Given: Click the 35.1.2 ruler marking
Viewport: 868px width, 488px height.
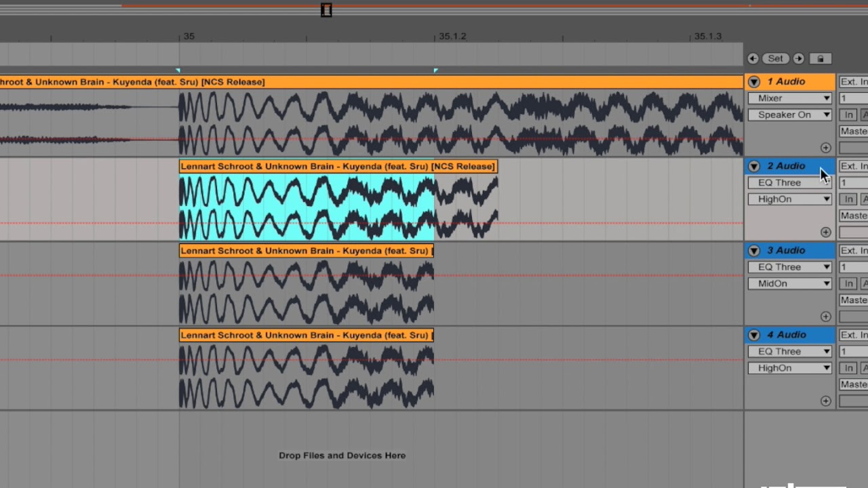Looking at the screenshot, I should click(452, 37).
